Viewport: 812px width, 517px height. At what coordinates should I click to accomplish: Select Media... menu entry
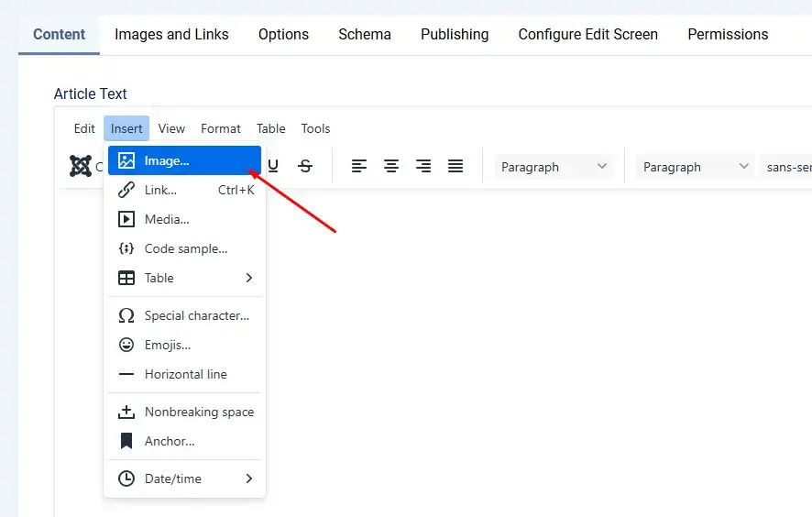pyautogui.click(x=184, y=219)
